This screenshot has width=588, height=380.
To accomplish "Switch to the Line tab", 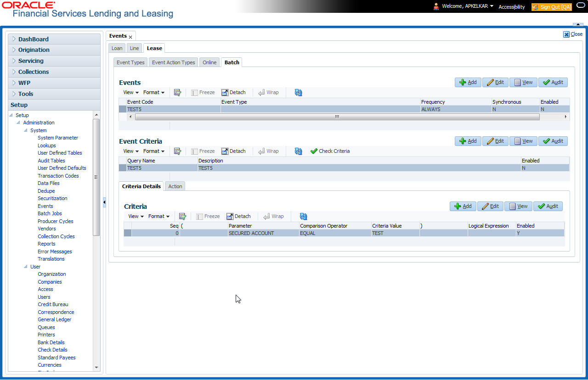I will [134, 48].
